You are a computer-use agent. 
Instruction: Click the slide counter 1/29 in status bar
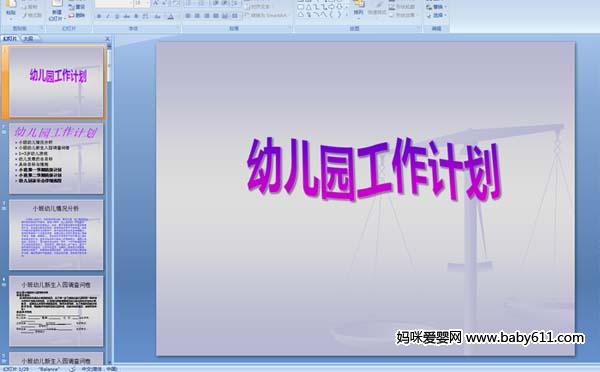[x=16, y=369]
